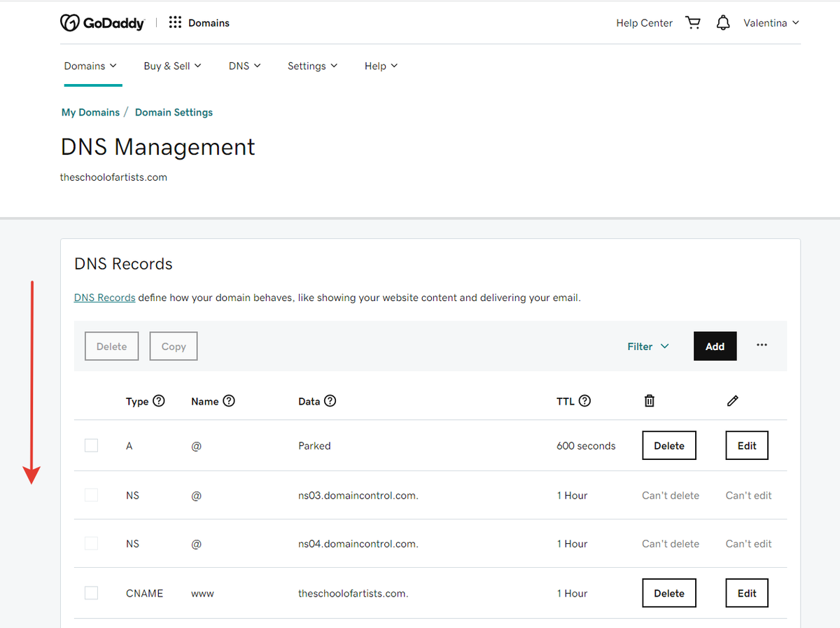840x628 pixels.
Task: Delete the CNAME www record
Action: (x=669, y=593)
